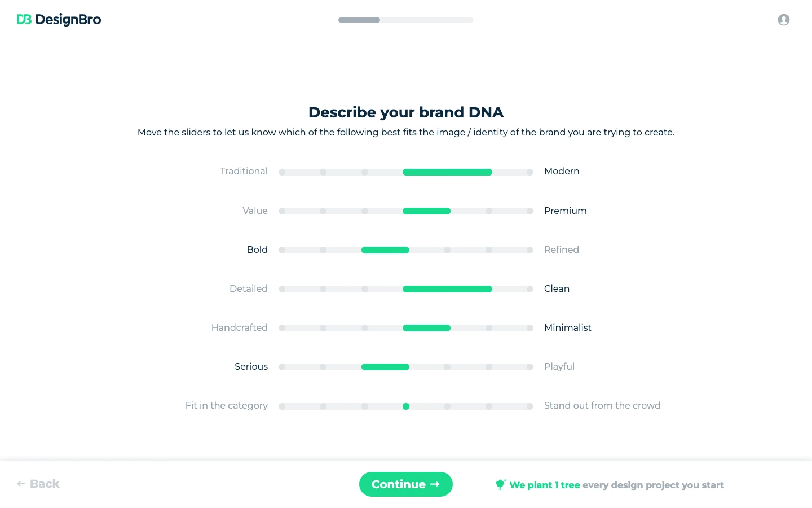812x508 pixels.
Task: Click the 'We plant 1 tree' text
Action: pyautogui.click(x=544, y=485)
